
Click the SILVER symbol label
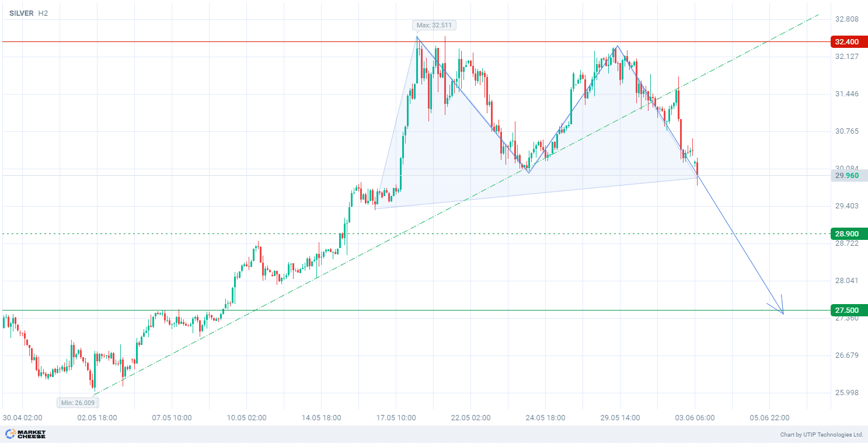[x=22, y=13]
